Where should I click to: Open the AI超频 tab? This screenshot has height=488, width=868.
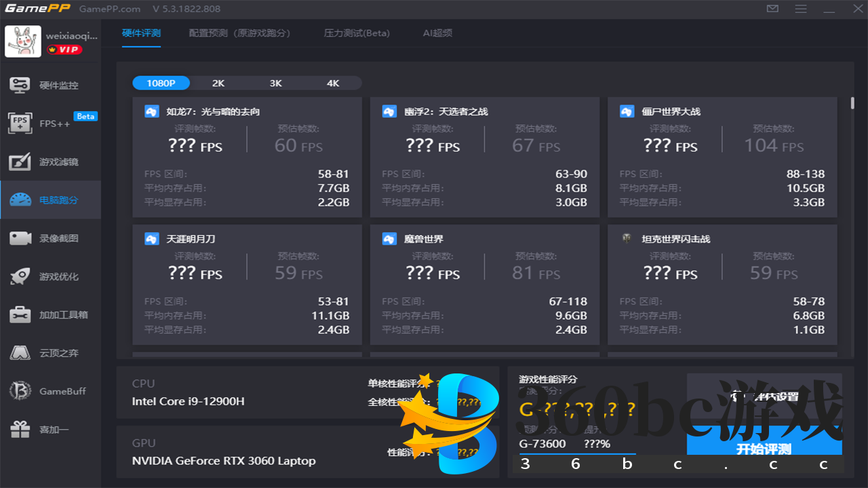(437, 33)
